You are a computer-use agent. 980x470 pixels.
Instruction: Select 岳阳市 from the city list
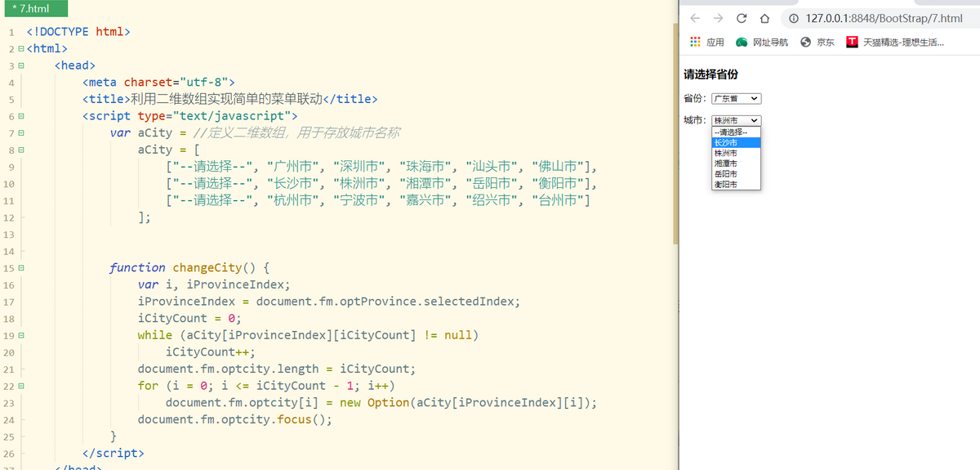[x=736, y=174]
